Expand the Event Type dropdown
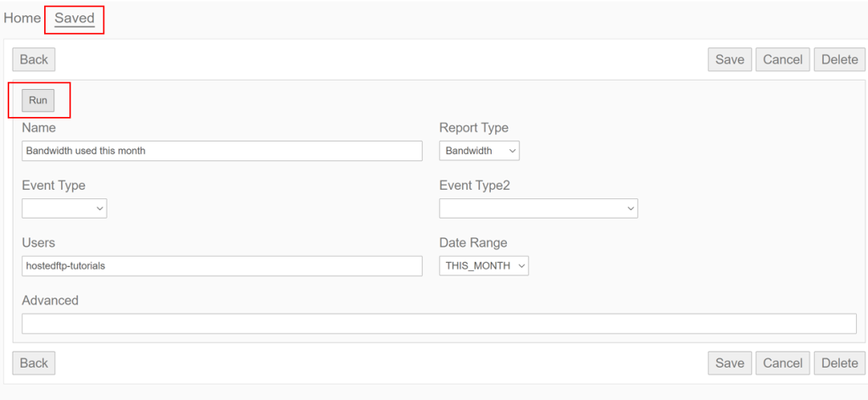The image size is (868, 400). click(64, 208)
